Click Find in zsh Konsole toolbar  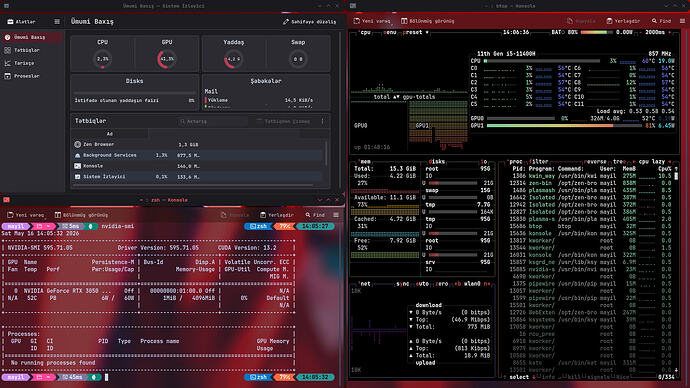tap(315, 215)
